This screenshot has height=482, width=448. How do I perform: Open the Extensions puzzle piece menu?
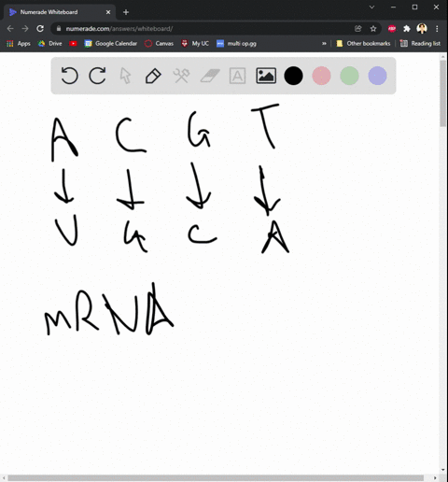tap(407, 29)
